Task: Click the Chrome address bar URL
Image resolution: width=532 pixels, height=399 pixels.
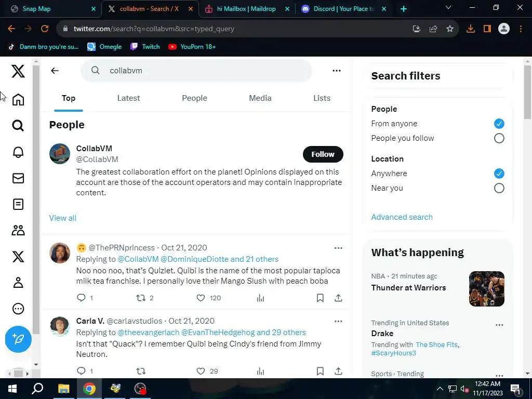Action: click(154, 29)
